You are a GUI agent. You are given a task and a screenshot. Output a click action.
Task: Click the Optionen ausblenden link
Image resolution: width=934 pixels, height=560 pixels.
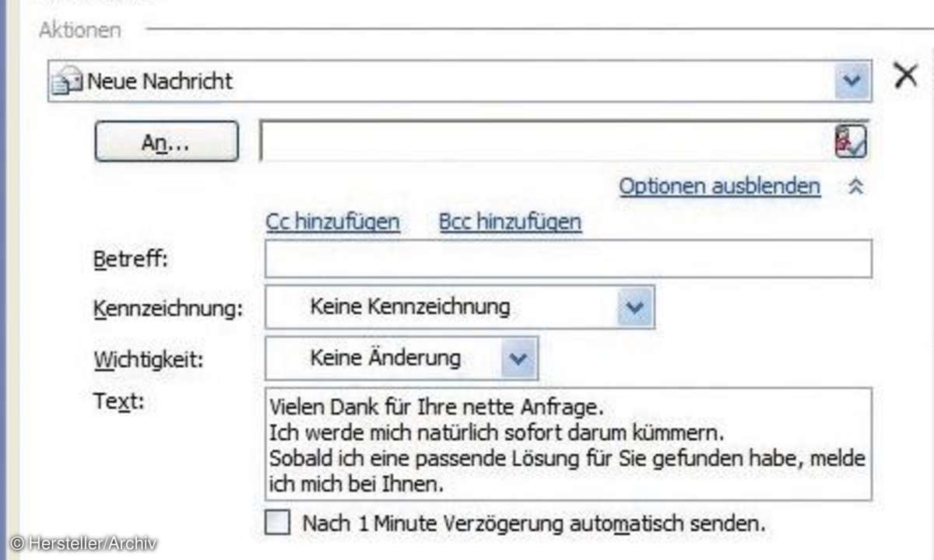[719, 187]
